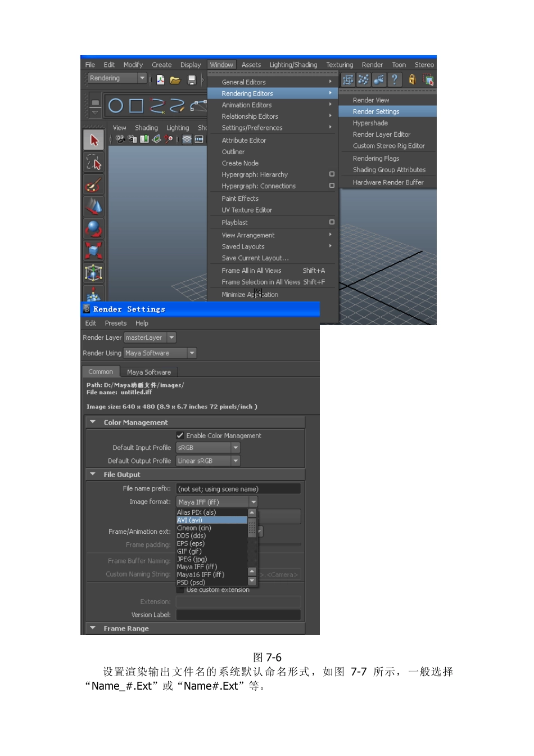Click the viewport Select Camera icon
Image resolution: width=534 pixels, height=756 pixels.
pyautogui.click(x=120, y=139)
